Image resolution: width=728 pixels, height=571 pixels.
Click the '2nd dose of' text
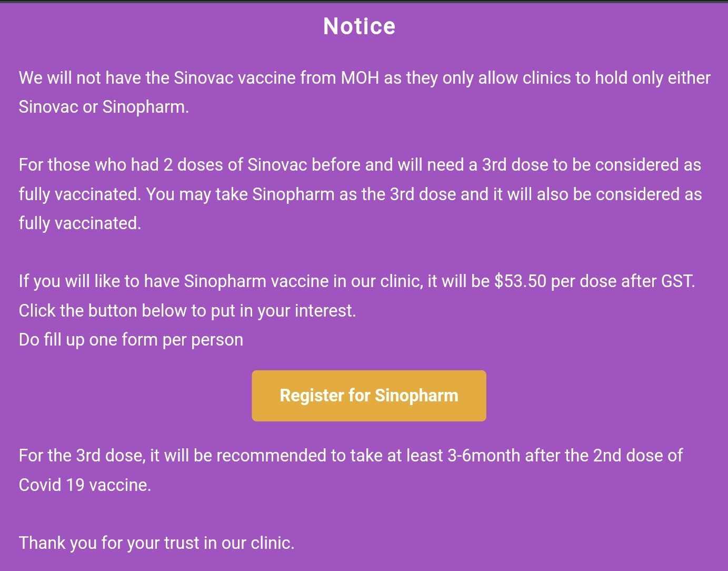pyautogui.click(x=637, y=456)
